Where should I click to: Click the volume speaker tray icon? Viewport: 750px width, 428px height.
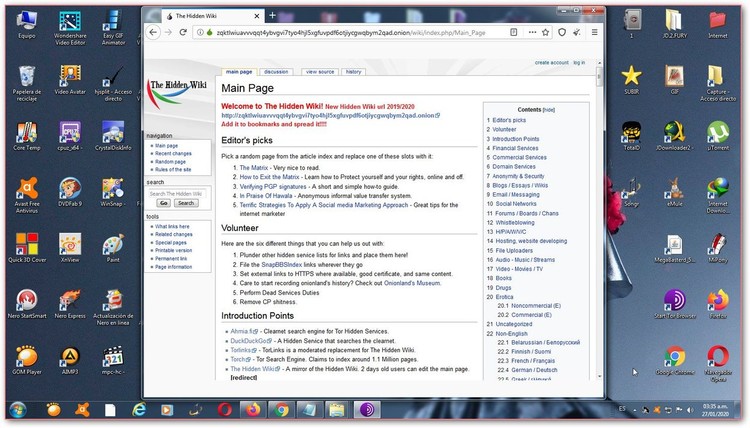690,410
